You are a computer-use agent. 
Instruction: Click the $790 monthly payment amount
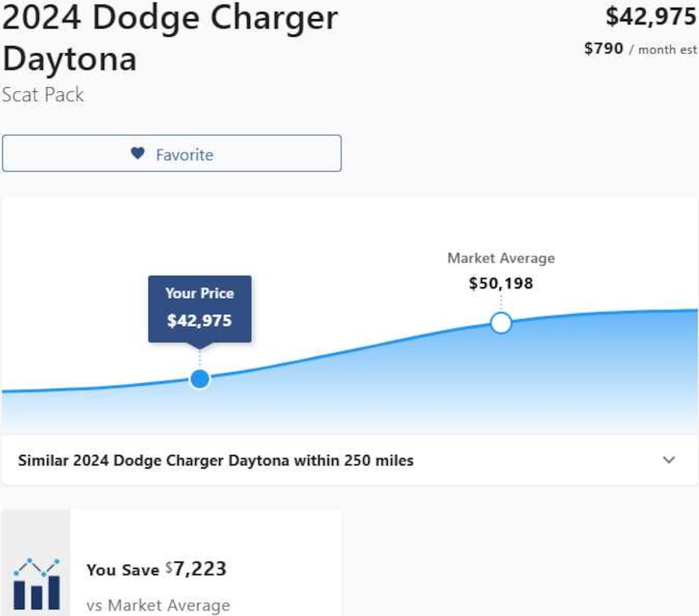(603, 49)
